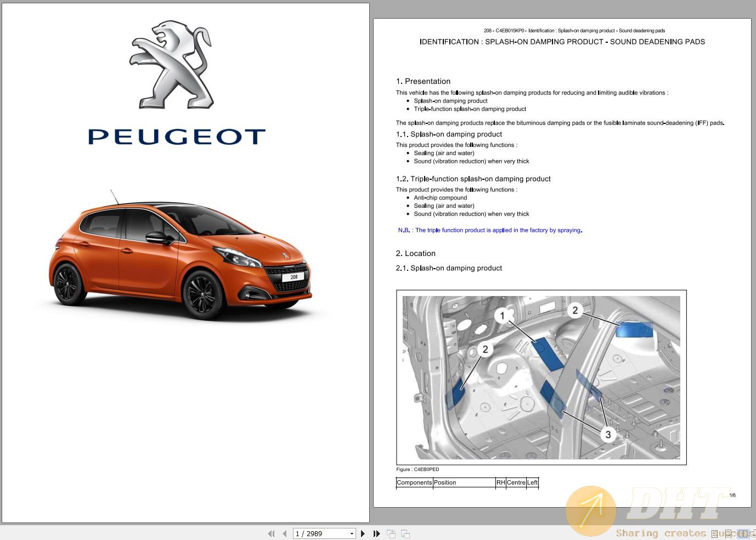This screenshot has height=540, width=756.
Task: Click 'This vehicle has the following splash-on' sentence
Action: [x=532, y=93]
